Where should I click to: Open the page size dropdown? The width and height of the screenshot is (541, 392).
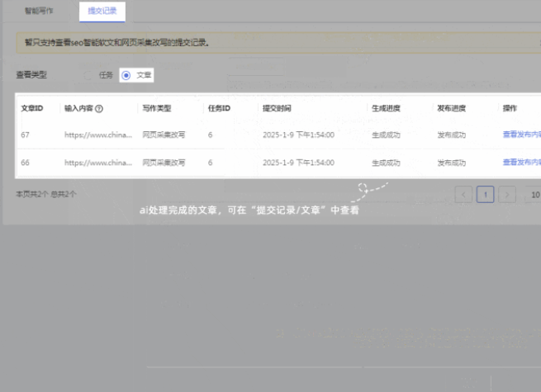(x=534, y=195)
